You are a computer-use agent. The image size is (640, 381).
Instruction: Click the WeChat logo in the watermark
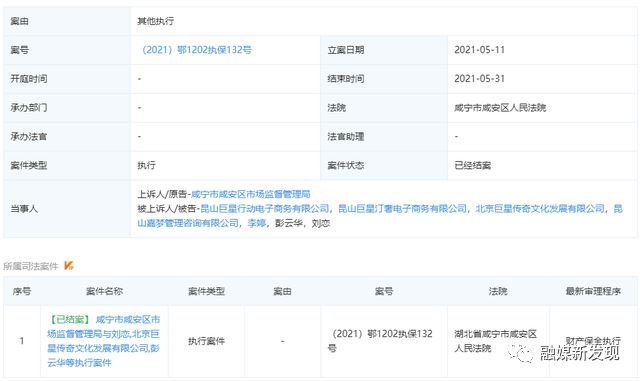(x=521, y=353)
